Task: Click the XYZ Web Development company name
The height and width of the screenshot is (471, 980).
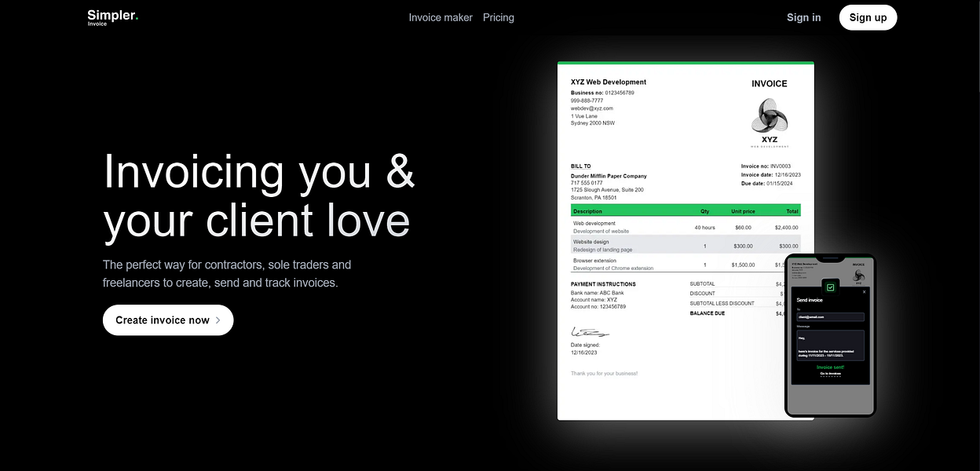Action: coord(609,82)
